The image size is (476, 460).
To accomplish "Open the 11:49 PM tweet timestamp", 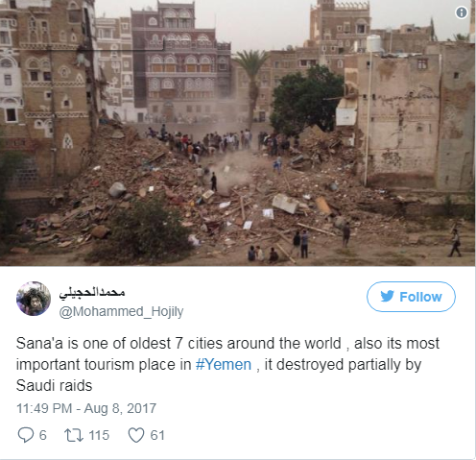I will point(44,408).
